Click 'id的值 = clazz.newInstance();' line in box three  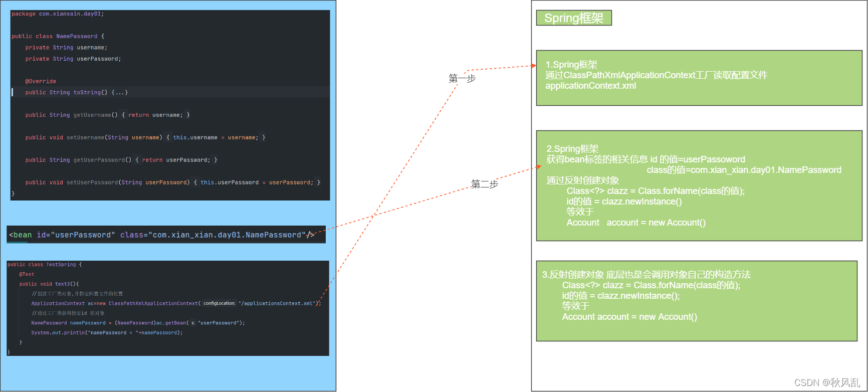(621, 296)
